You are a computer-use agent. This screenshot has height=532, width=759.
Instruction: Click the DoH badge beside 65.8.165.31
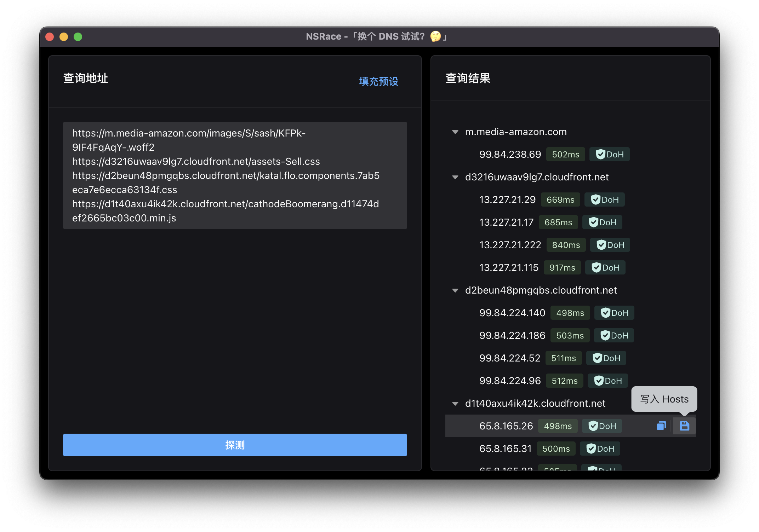(x=600, y=449)
